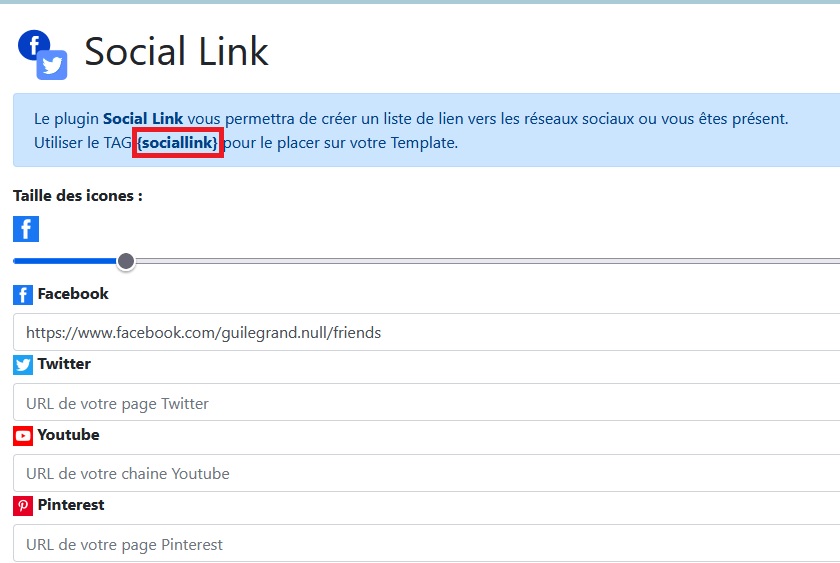Click the bold Social Link text in banner
This screenshot has height=563, width=840.
coord(143,119)
